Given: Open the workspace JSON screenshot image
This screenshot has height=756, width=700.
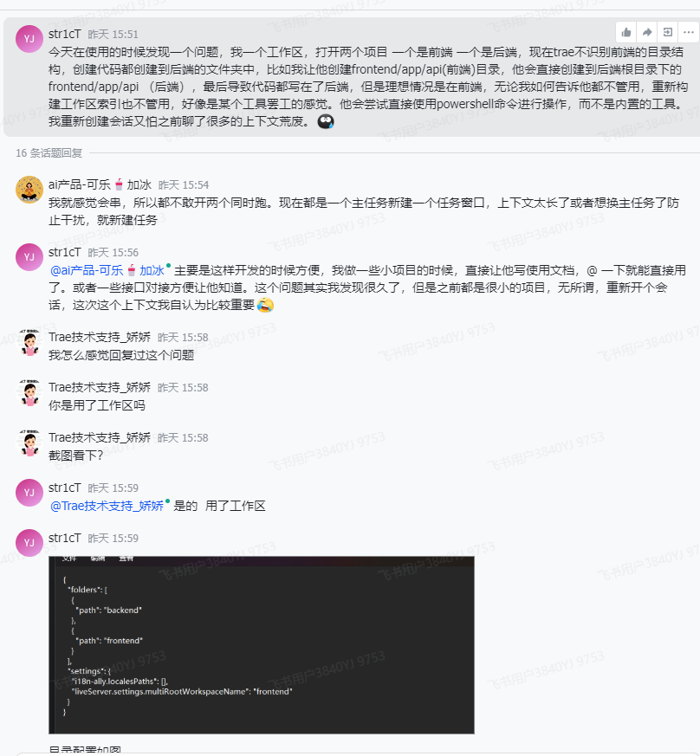Looking at the screenshot, I should click(262, 645).
